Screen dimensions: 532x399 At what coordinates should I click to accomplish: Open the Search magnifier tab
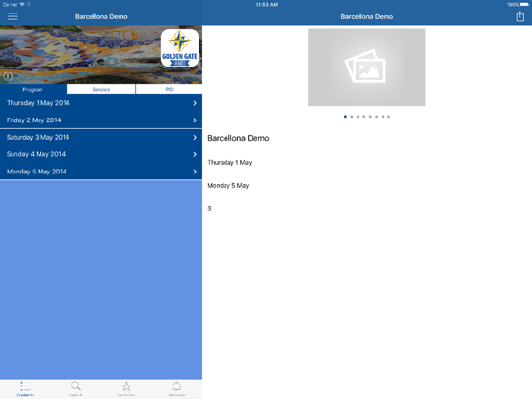click(x=76, y=388)
